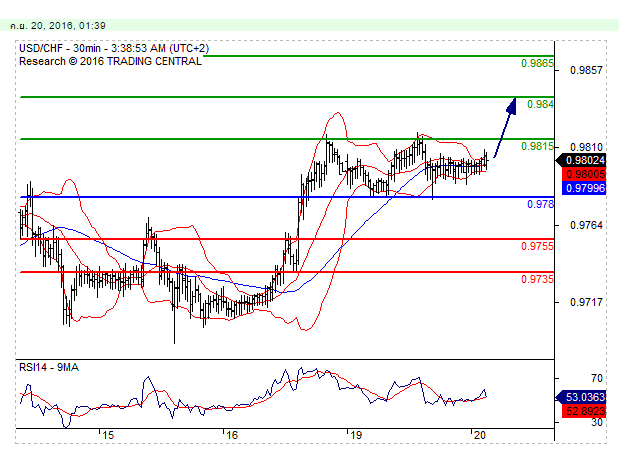Select the 0.9815 resistance level label
The image size is (619, 463).
tap(537, 146)
